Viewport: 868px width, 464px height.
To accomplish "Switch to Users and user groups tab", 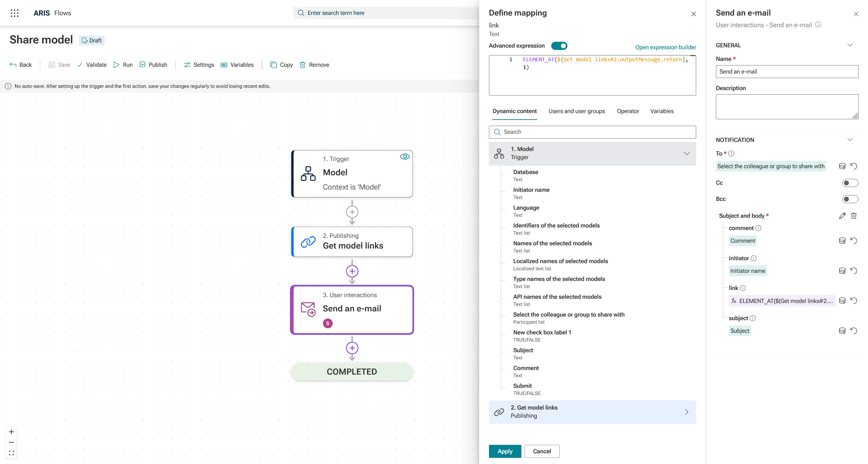I will [577, 111].
